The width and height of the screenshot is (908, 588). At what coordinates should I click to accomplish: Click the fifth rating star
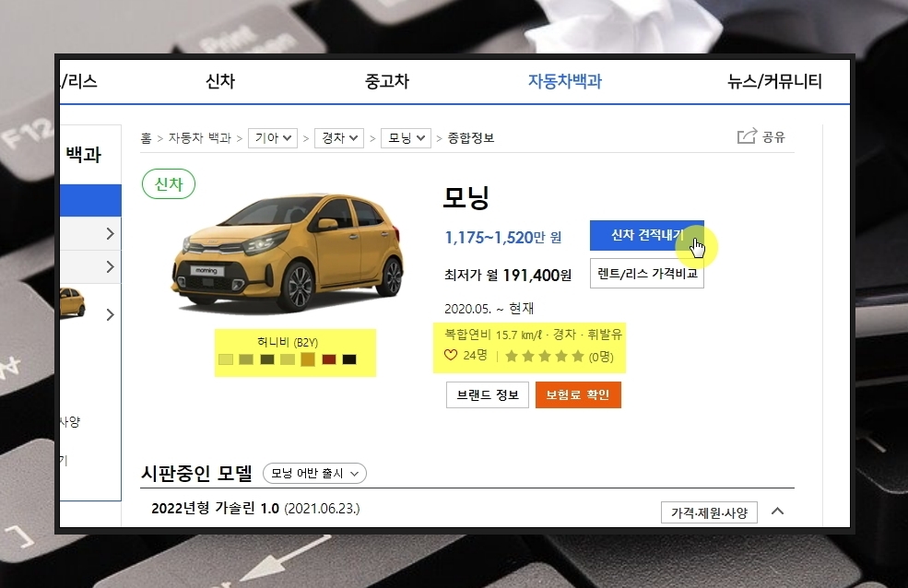click(578, 356)
